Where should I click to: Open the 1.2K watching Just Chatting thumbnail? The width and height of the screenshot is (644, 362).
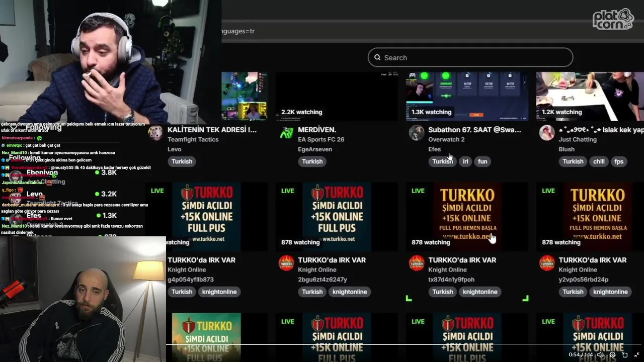[590, 96]
